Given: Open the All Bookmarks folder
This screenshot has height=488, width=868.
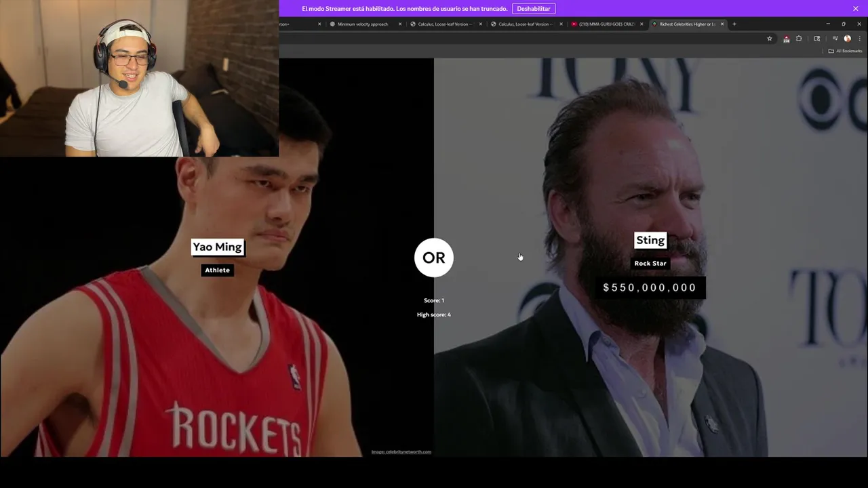Looking at the screenshot, I should click(845, 51).
